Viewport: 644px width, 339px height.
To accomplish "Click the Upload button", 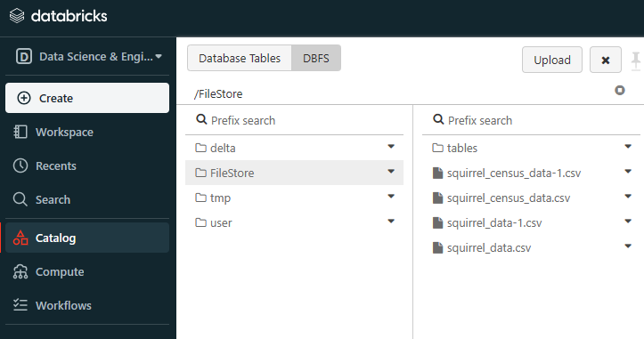I will [x=552, y=60].
